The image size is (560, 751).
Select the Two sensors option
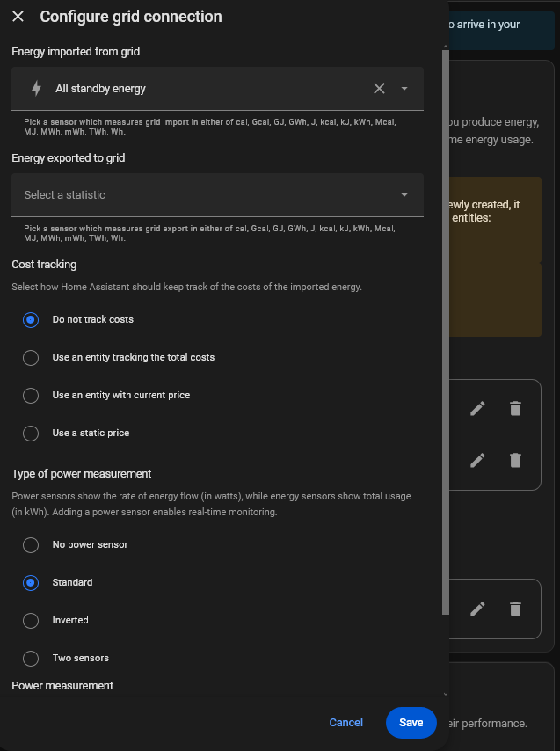31,659
